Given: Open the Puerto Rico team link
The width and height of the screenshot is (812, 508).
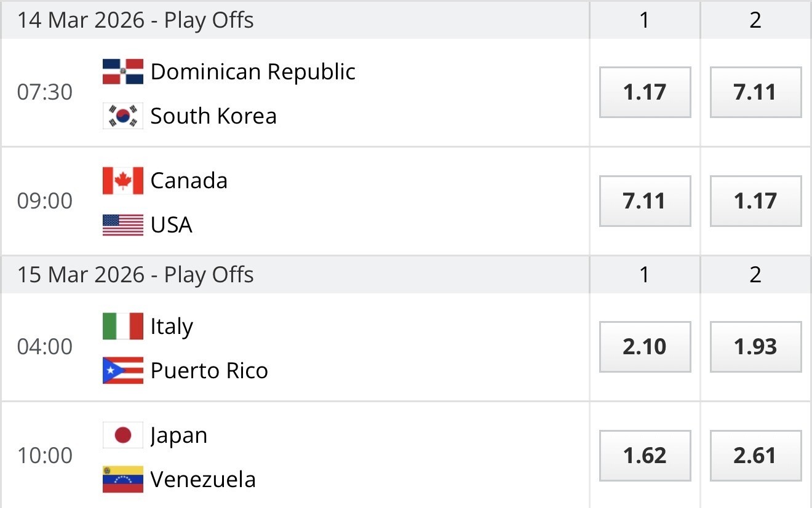Looking at the screenshot, I should [209, 370].
